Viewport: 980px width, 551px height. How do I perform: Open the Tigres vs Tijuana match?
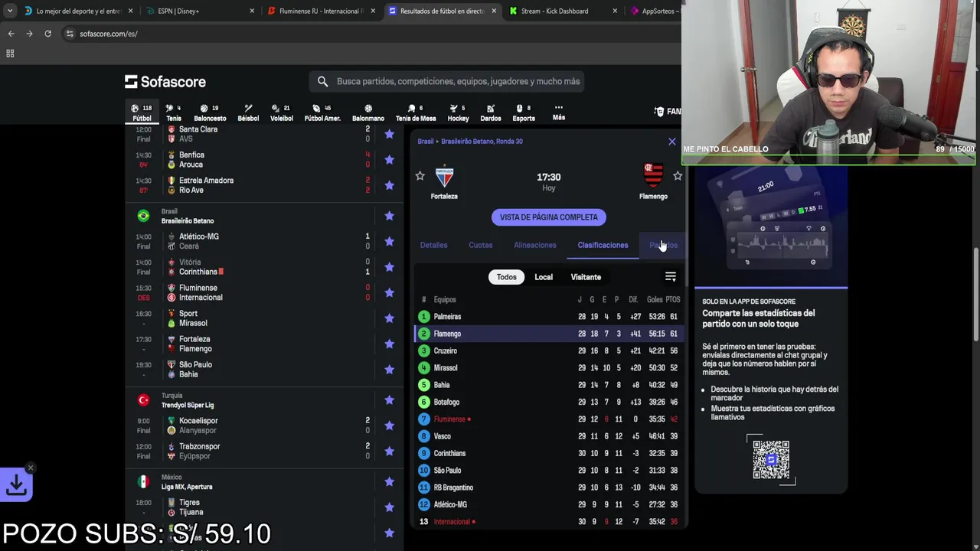pyautogui.click(x=264, y=507)
